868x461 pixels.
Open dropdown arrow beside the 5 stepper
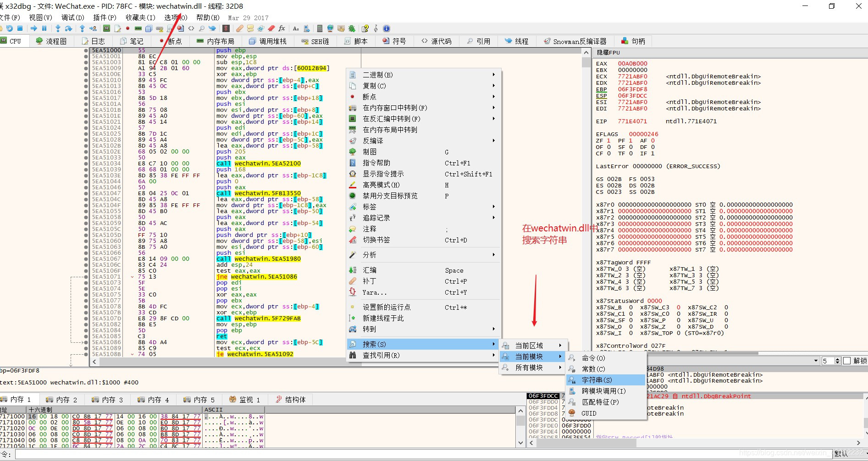pyautogui.click(x=816, y=361)
